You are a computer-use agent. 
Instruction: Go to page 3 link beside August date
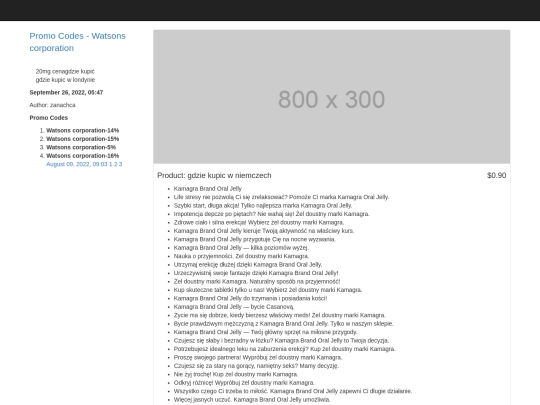click(121, 164)
